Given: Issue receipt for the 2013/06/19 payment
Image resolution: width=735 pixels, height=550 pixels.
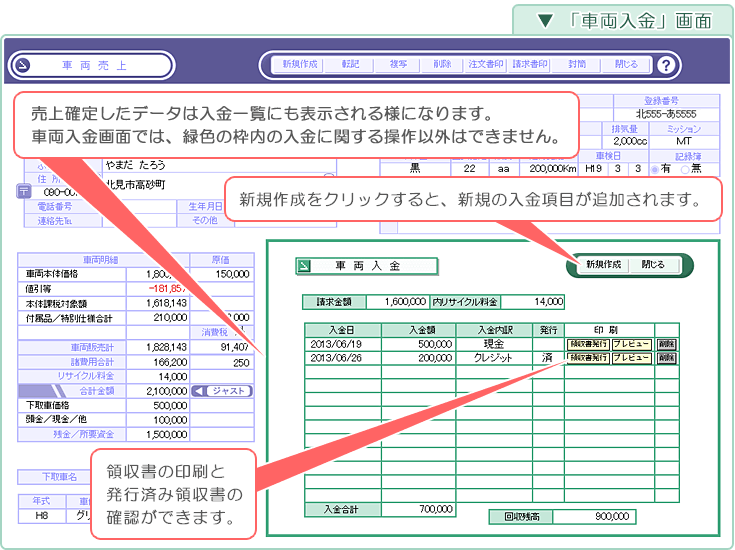Looking at the screenshot, I should click(x=588, y=344).
